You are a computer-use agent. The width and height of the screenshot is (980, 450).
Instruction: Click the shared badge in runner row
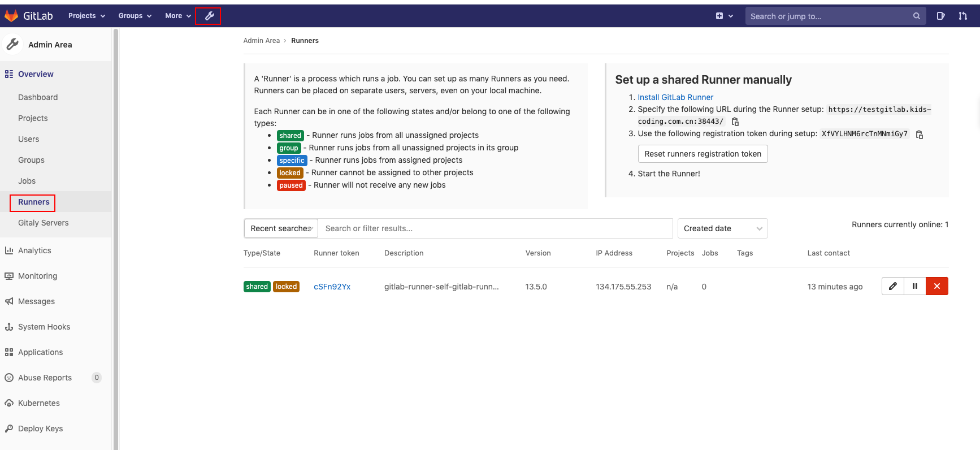tap(257, 287)
